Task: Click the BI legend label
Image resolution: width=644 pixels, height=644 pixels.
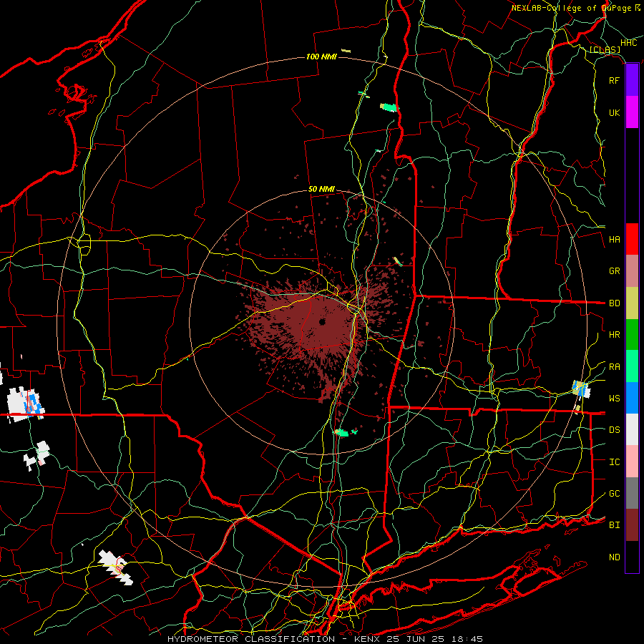Action: tap(614, 525)
